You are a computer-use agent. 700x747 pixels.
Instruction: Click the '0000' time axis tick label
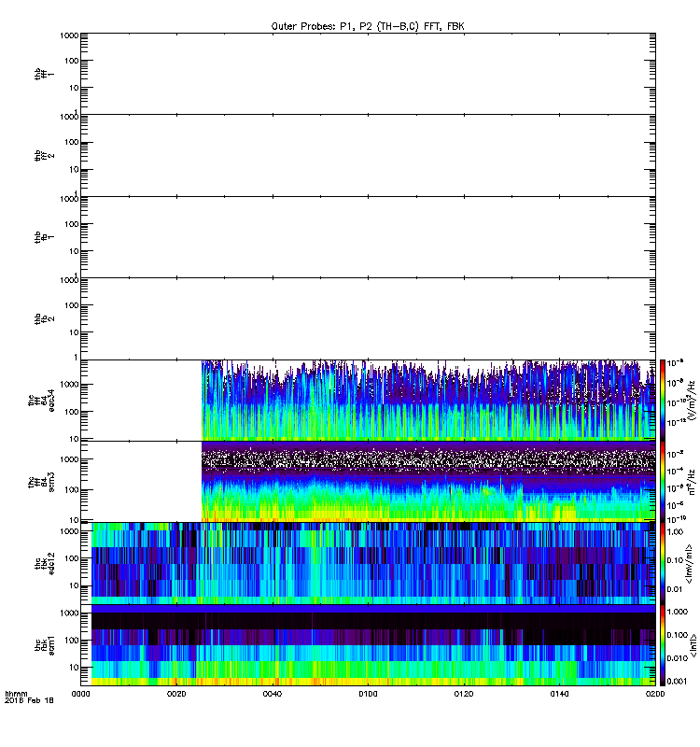pos(80,694)
